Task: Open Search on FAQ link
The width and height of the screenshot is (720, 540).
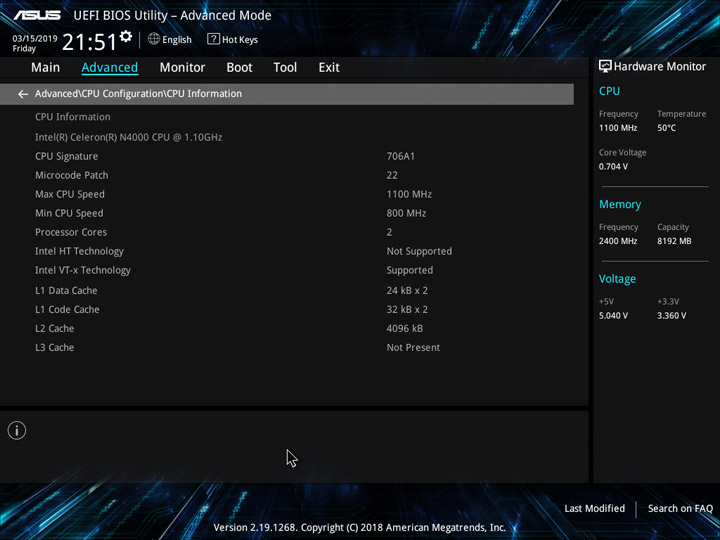Action: pos(680,508)
